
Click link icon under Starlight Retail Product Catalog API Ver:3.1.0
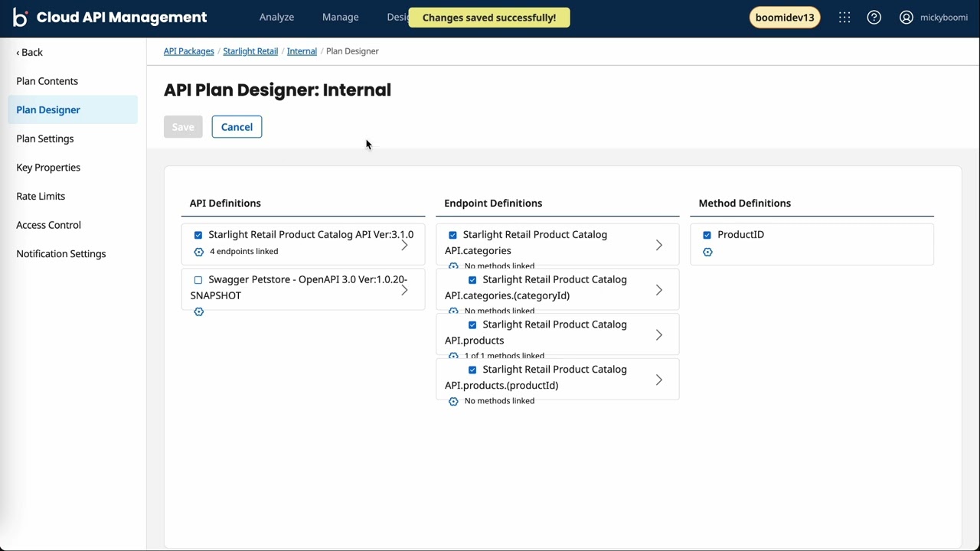pos(199,252)
